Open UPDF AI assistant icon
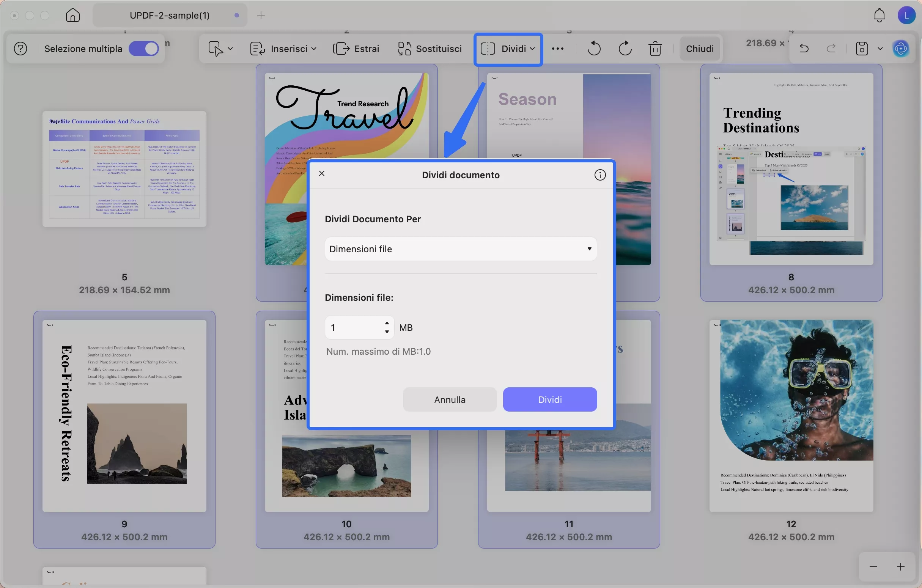 click(x=901, y=49)
